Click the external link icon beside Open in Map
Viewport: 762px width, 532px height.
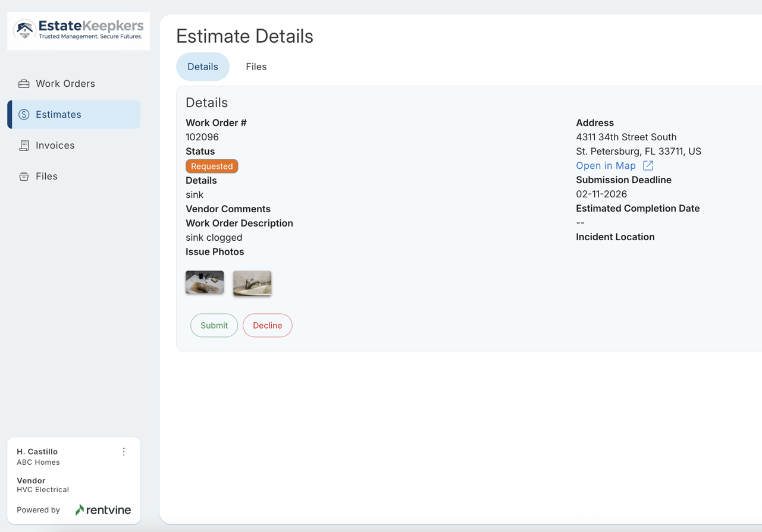tap(648, 166)
